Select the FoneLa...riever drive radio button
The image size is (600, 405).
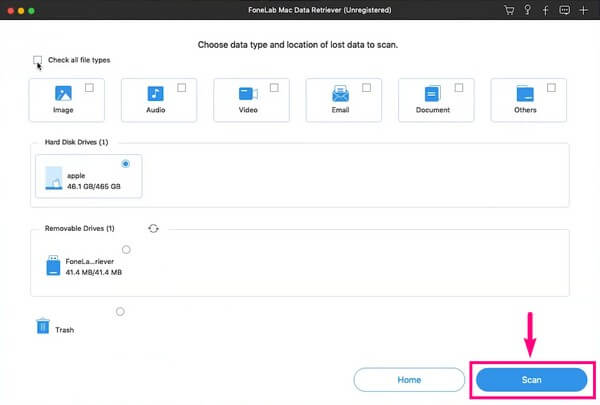click(x=126, y=250)
